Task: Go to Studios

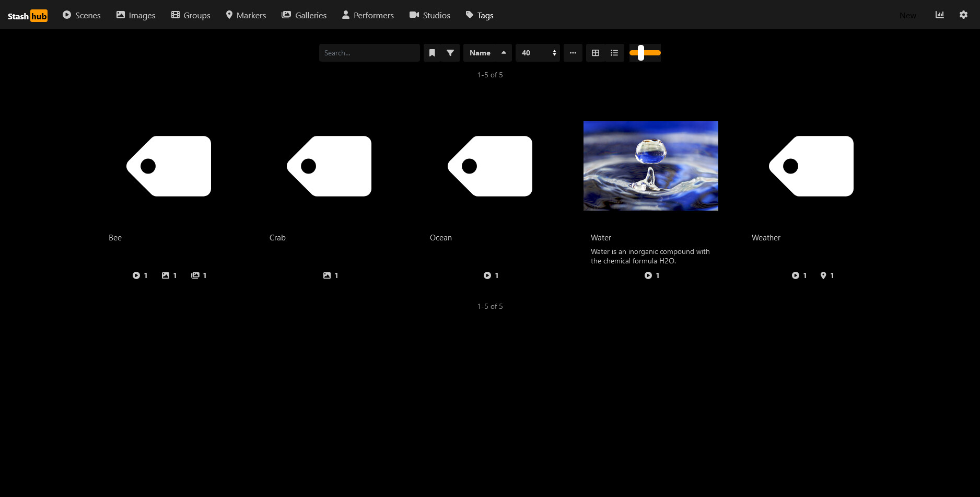Action: [x=430, y=15]
